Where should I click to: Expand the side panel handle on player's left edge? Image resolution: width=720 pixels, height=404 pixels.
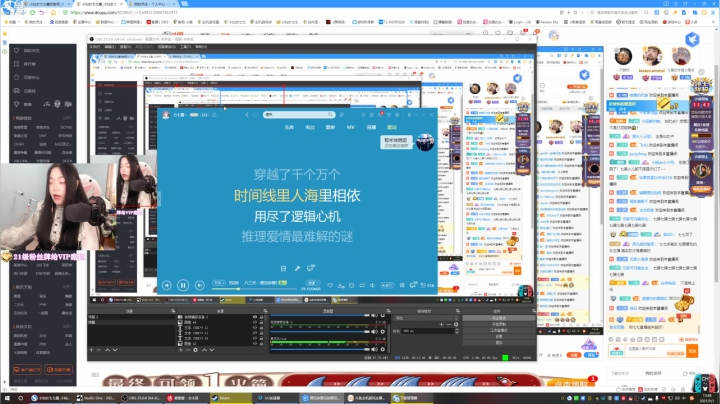[159, 201]
